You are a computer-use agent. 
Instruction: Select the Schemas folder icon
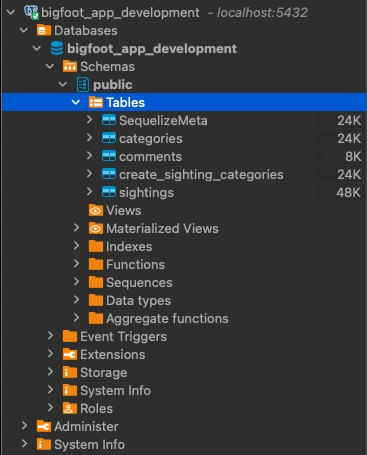70,66
